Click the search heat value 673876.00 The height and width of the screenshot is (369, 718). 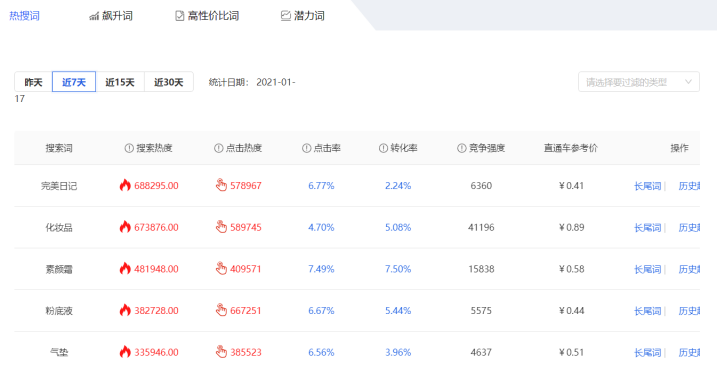pyautogui.click(x=156, y=228)
